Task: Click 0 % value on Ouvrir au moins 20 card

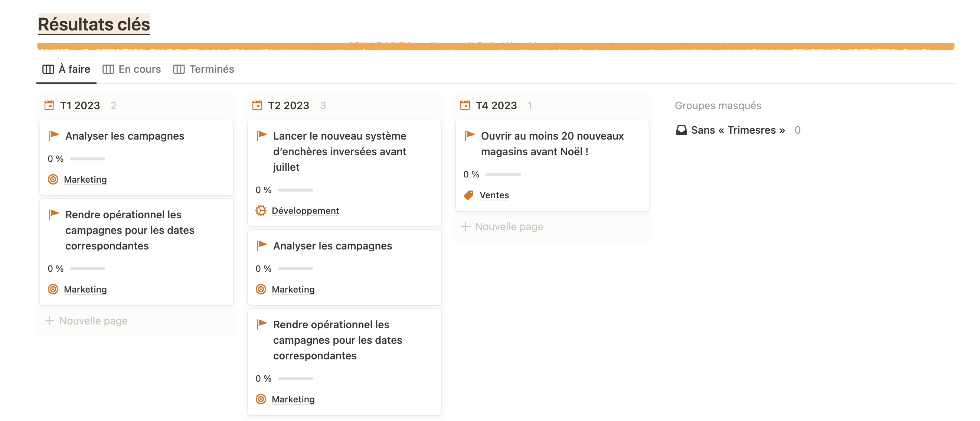Action: coord(471,174)
